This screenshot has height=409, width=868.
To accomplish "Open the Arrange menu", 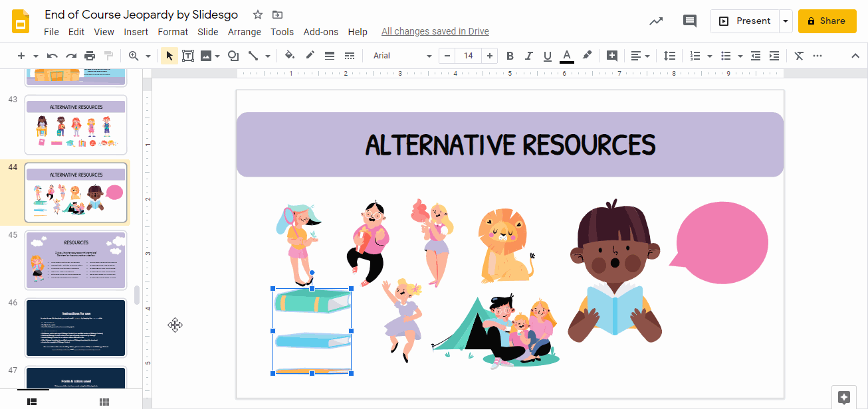I will click(245, 32).
